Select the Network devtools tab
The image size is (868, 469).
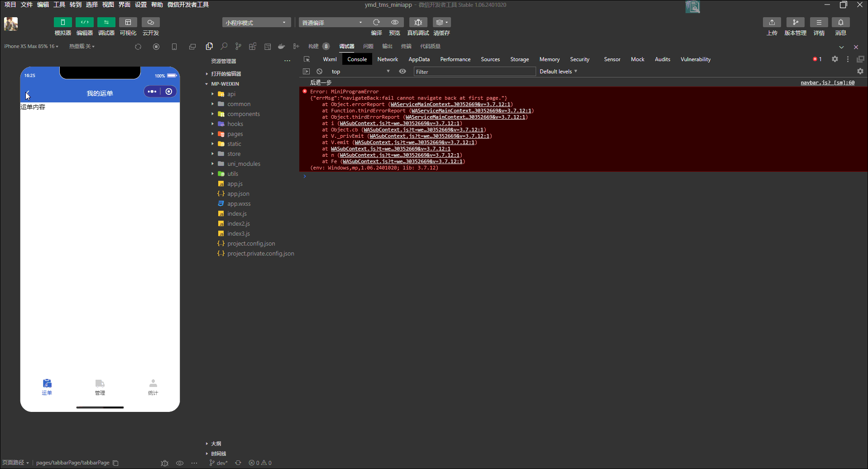388,59
